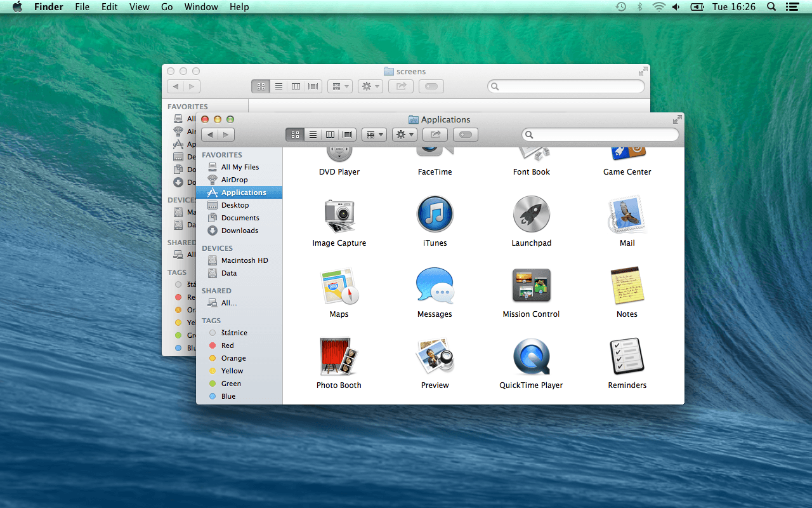Screen dimensions: 812x508
Task: Launch the Messages app icon
Action: (x=435, y=285)
